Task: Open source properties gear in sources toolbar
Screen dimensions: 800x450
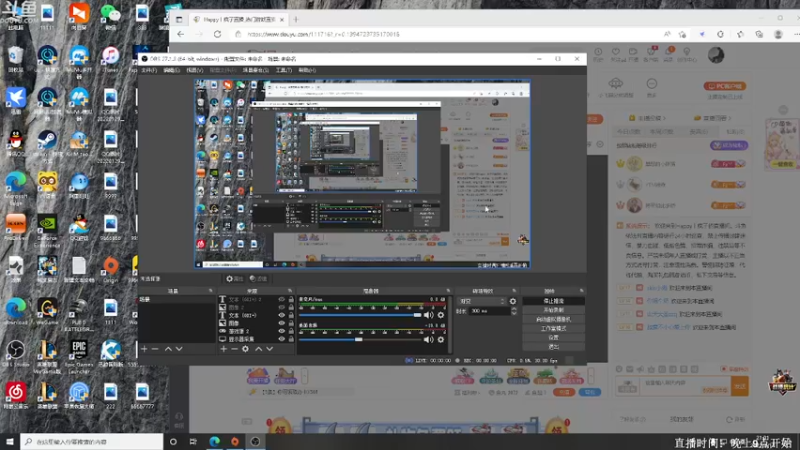Action: click(245, 349)
